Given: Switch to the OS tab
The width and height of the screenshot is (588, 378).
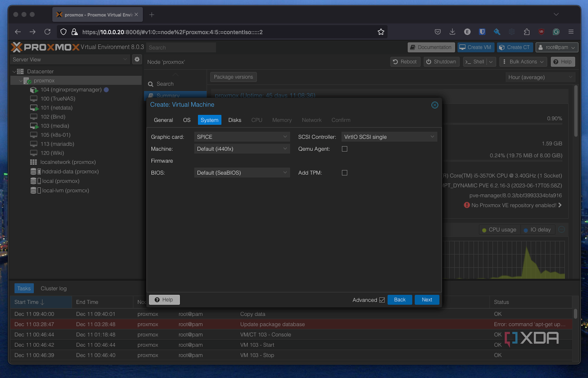Looking at the screenshot, I should (187, 120).
